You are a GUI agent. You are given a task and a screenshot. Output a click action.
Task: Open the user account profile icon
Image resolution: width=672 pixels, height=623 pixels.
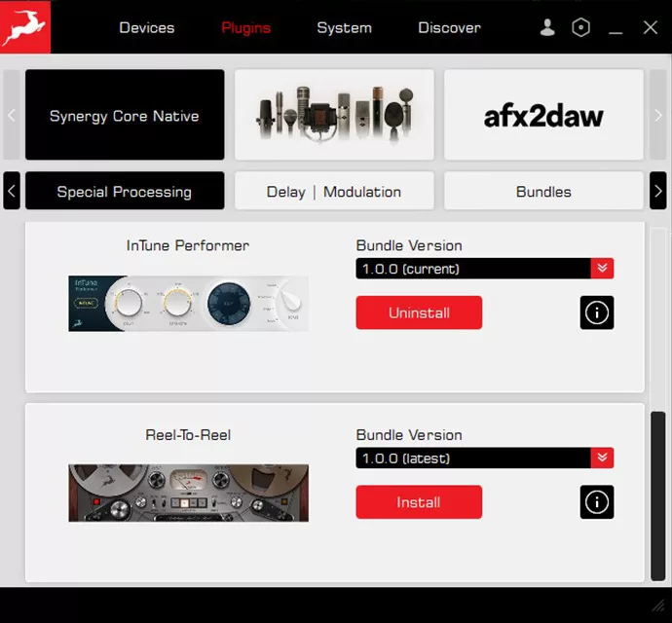(548, 28)
